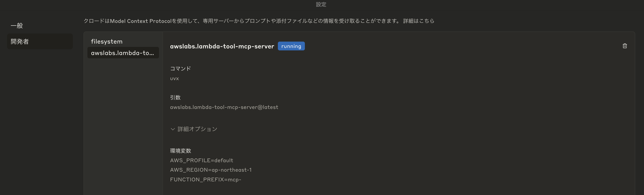The width and height of the screenshot is (644, 195).
Task: Click the 環境変数 label
Action: pos(181,151)
